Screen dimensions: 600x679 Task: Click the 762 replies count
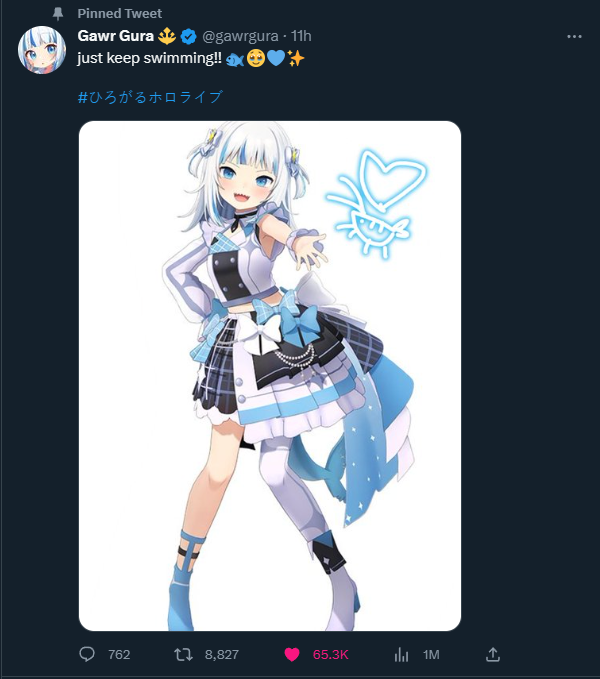pyautogui.click(x=119, y=654)
